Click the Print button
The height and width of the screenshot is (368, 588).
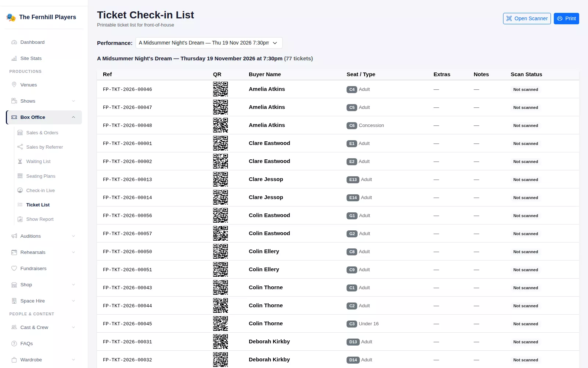[566, 18]
